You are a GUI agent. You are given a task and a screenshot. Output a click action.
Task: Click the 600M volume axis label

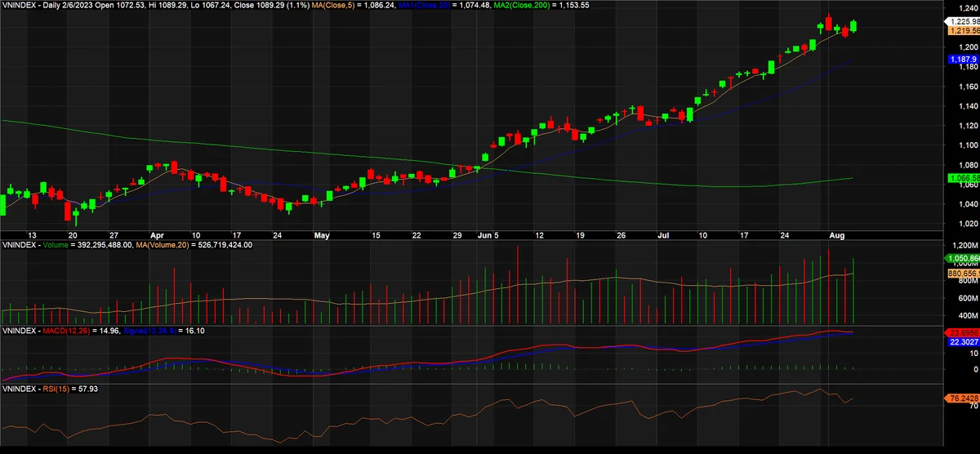pyautogui.click(x=969, y=297)
